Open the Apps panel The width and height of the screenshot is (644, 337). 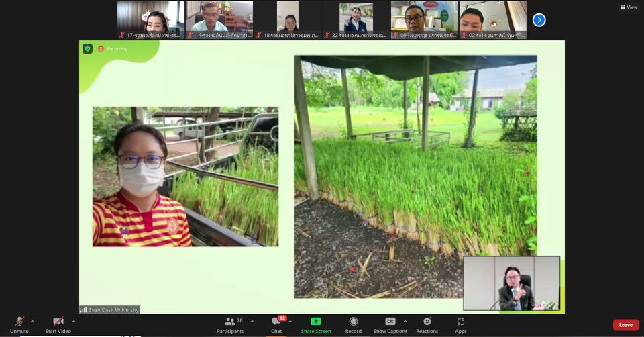pyautogui.click(x=461, y=325)
